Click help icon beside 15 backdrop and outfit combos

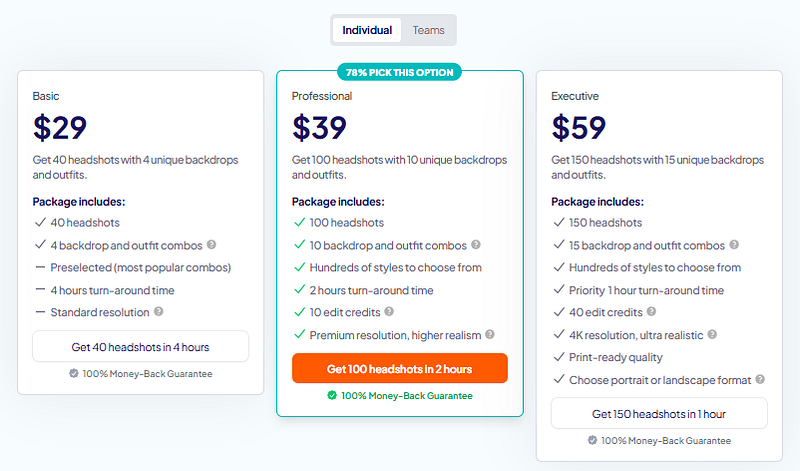735,245
